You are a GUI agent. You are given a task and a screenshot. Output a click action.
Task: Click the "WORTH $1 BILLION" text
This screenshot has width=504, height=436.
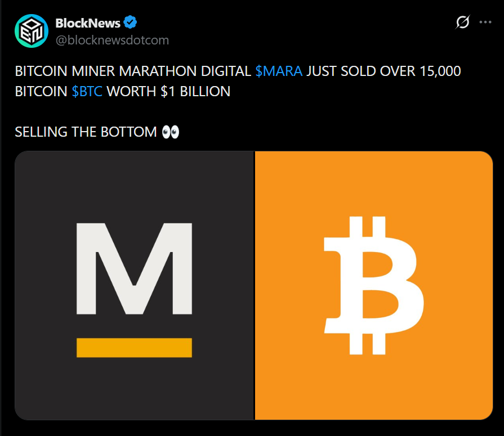click(168, 92)
